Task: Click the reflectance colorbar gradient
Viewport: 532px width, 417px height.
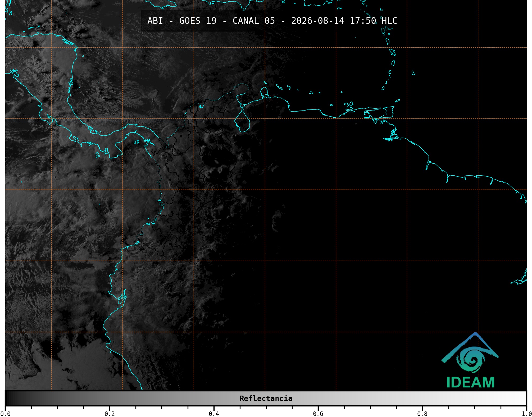Action: (x=266, y=398)
